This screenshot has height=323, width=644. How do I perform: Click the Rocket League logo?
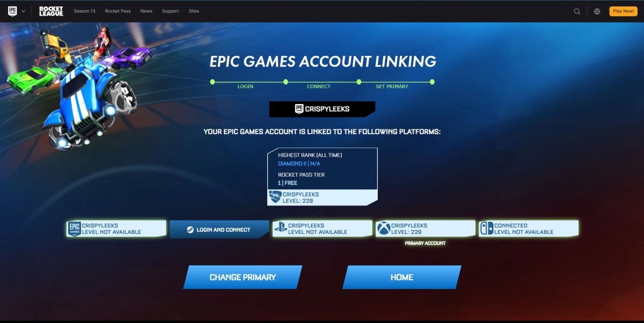[x=51, y=11]
